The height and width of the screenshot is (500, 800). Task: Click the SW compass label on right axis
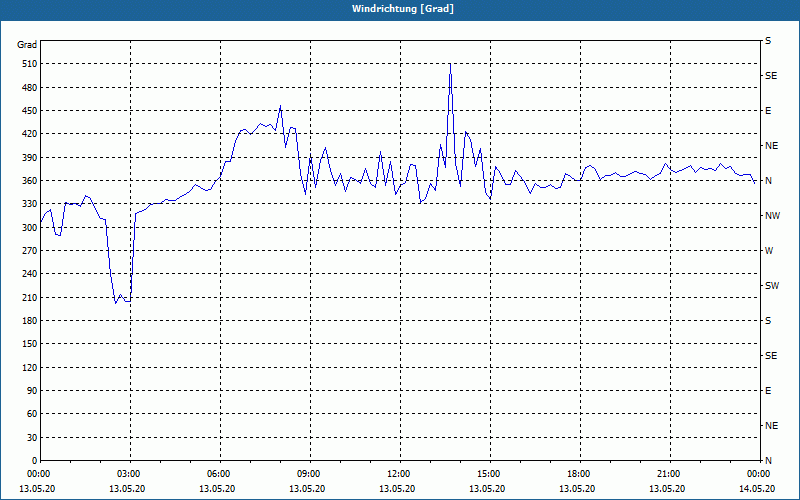pos(772,286)
